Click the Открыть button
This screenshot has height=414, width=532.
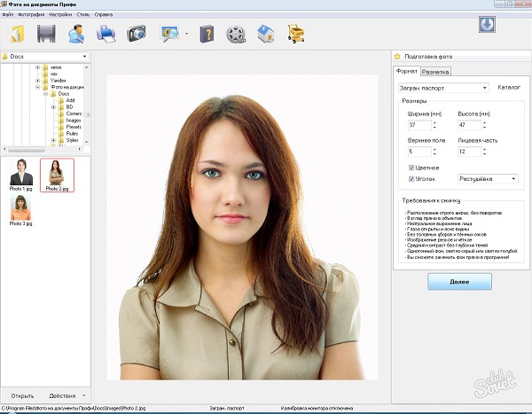pos(22,395)
